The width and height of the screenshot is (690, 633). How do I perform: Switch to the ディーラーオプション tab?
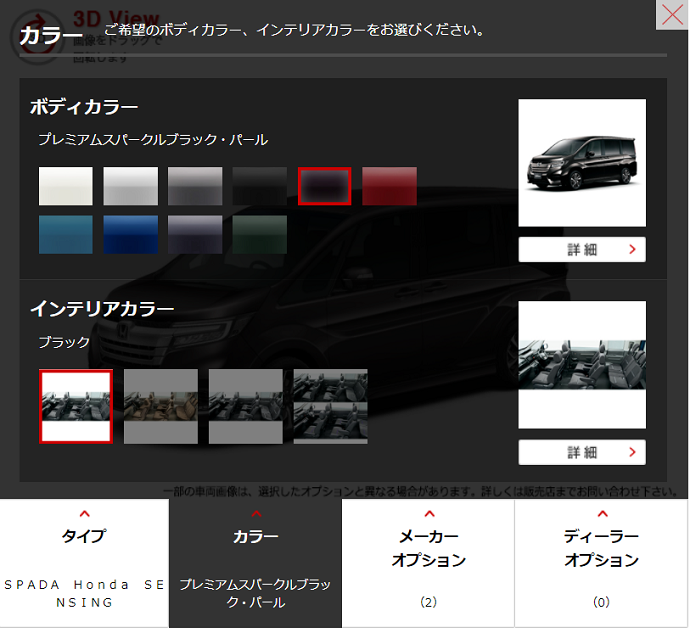click(601, 563)
